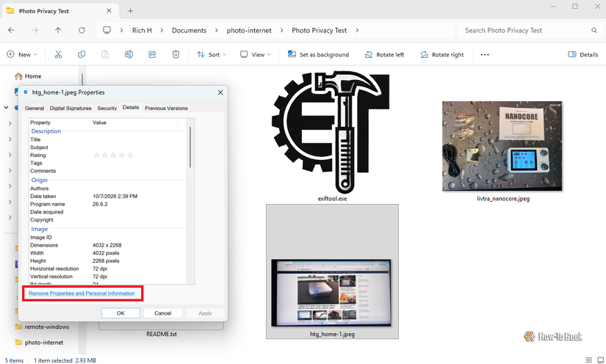
Task: Click the Copyright property row
Action: tap(107, 219)
